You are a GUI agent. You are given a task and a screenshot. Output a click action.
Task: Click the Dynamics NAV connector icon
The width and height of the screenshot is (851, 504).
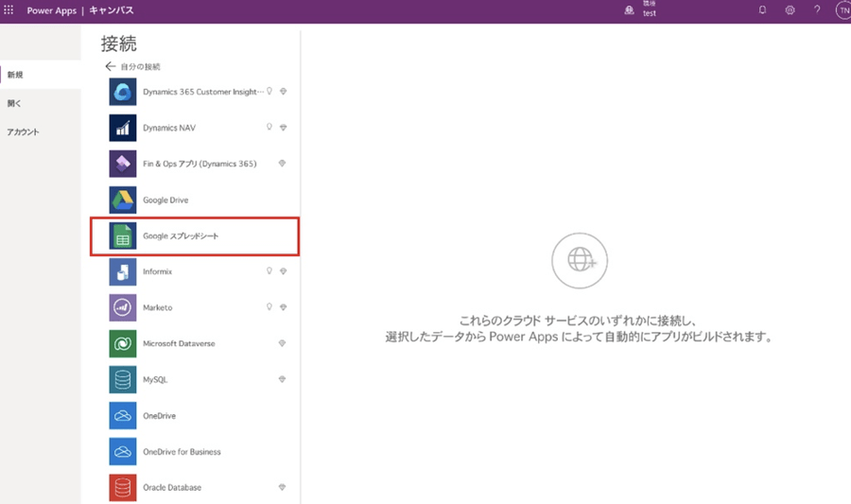[123, 128]
